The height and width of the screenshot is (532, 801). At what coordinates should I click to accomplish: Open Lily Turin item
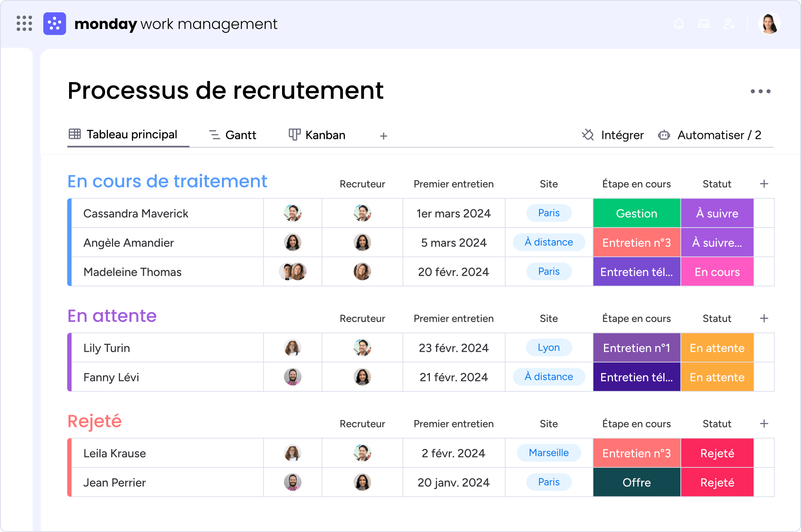tap(107, 348)
